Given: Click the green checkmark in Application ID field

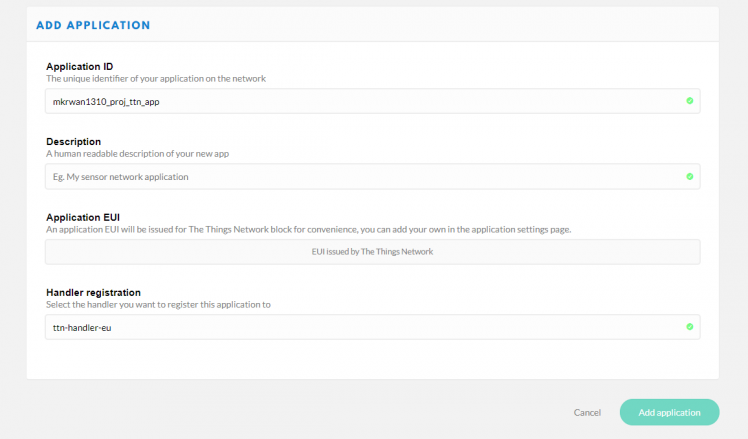Looking at the screenshot, I should click(689, 101).
